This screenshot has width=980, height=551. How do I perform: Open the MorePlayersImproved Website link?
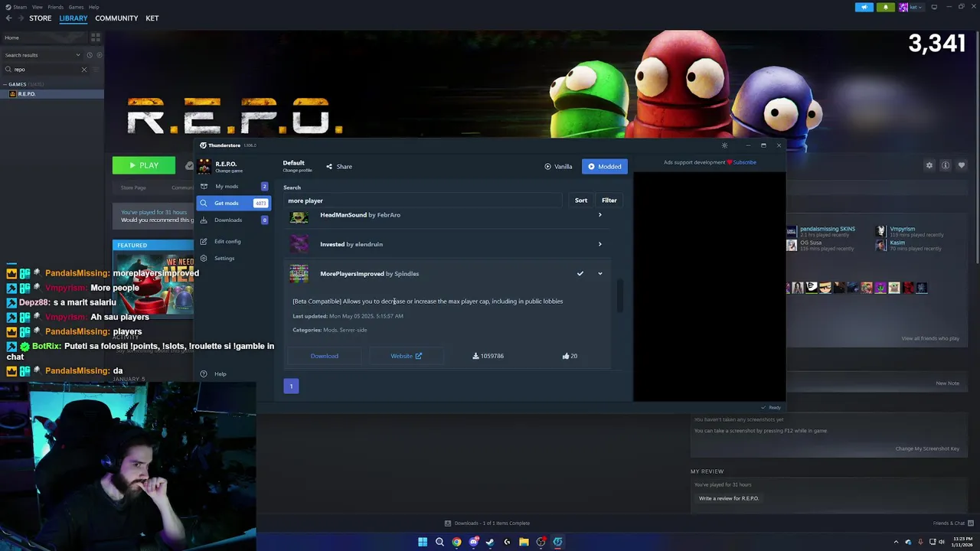406,356
